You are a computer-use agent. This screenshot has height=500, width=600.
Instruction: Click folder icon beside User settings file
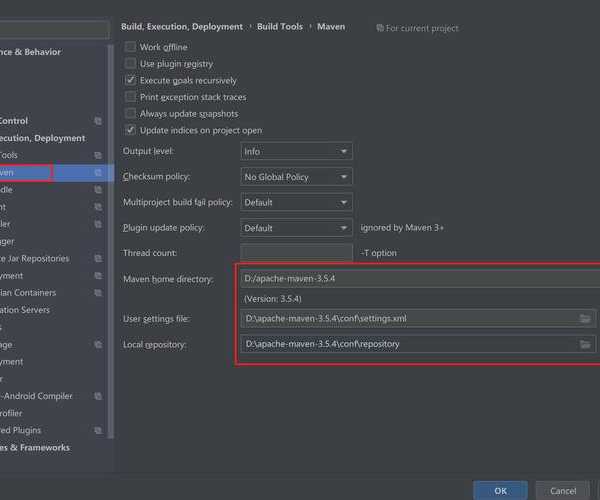585,319
